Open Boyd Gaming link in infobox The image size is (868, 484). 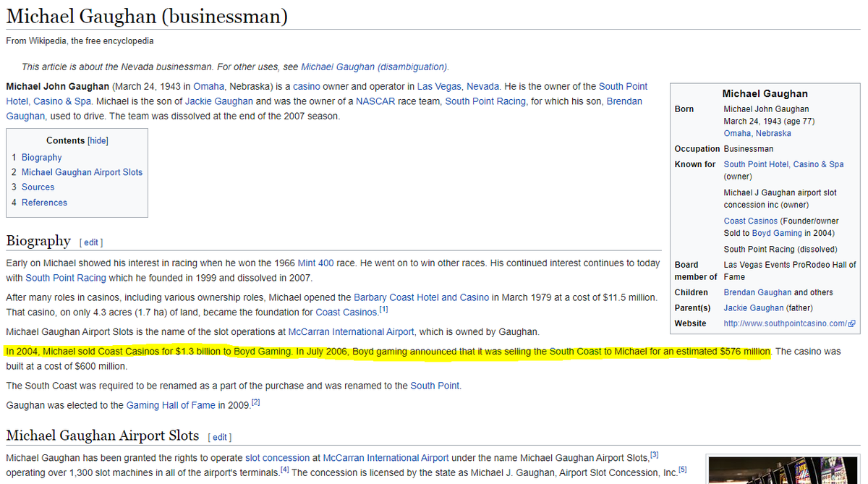pyautogui.click(x=777, y=233)
